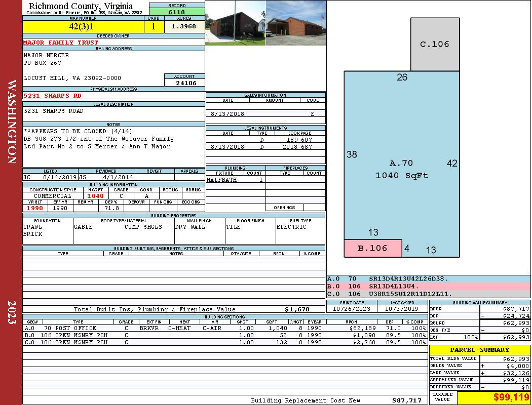Click the WASHINGTON sidebar label

click(12, 121)
